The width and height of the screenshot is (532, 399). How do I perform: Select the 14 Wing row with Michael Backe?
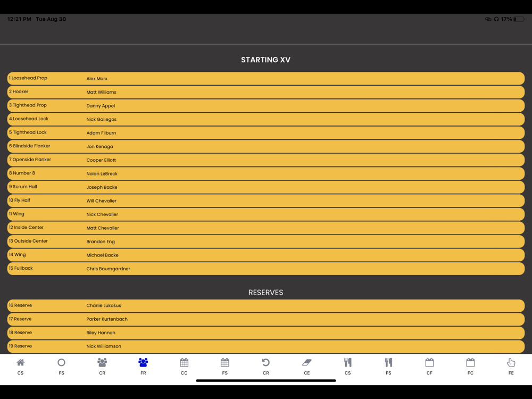(265, 255)
